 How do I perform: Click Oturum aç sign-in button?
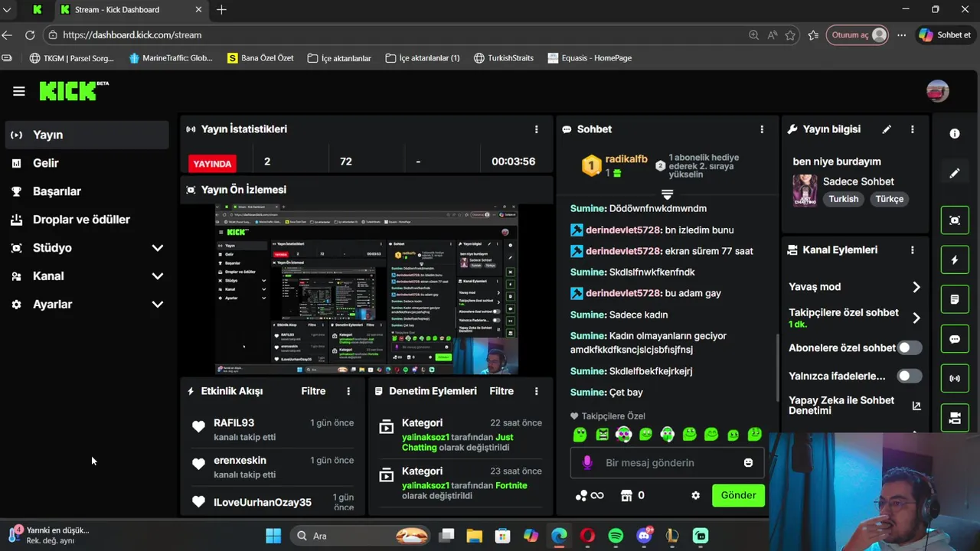pyautogui.click(x=857, y=34)
